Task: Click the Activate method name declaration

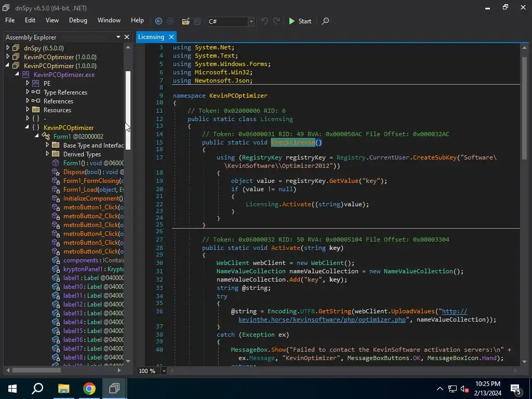Action: click(x=286, y=248)
